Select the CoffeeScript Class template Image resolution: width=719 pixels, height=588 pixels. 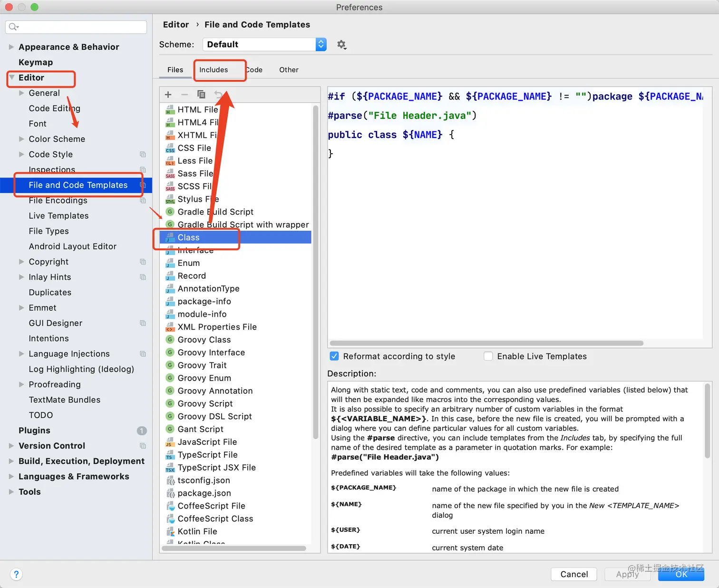pyautogui.click(x=215, y=519)
